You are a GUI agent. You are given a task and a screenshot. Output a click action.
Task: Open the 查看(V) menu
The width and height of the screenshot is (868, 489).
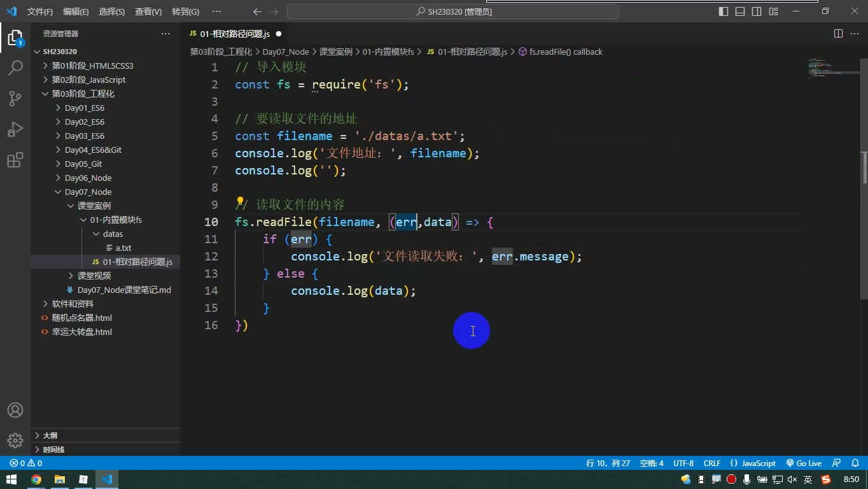click(x=148, y=11)
